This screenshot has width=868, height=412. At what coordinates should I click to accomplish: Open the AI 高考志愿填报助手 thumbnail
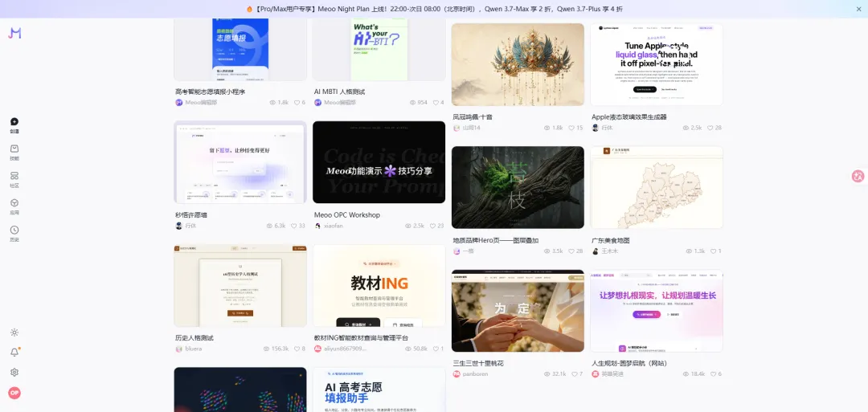[379, 390]
